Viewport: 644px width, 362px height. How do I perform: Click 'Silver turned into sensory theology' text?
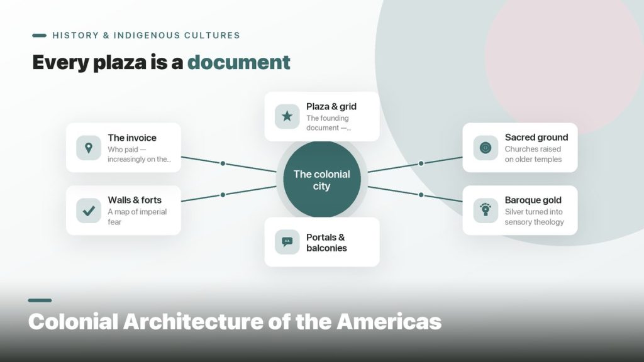534,217
